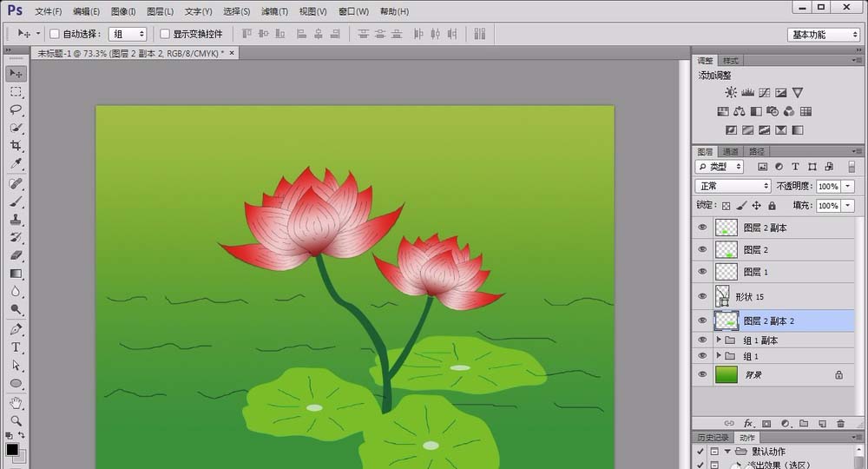Screen dimensions: 868x469
Task: Open the blend mode dropdown showing 正常
Action: tap(733, 187)
